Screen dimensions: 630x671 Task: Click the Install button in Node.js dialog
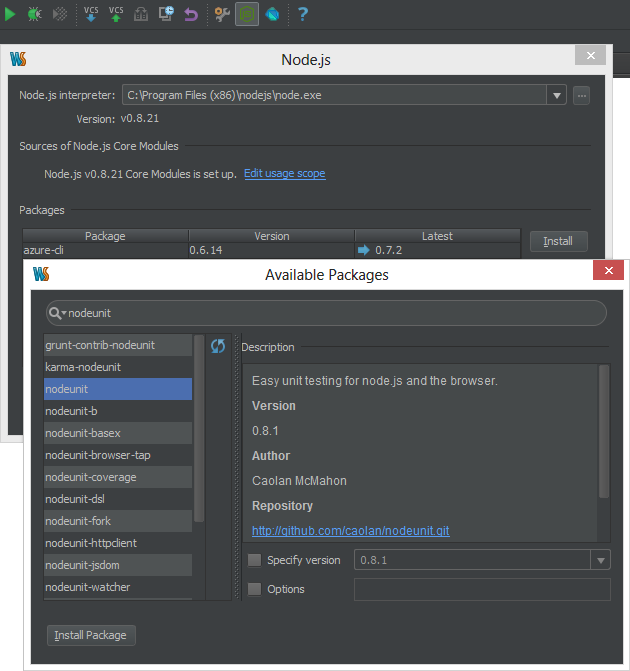click(559, 241)
